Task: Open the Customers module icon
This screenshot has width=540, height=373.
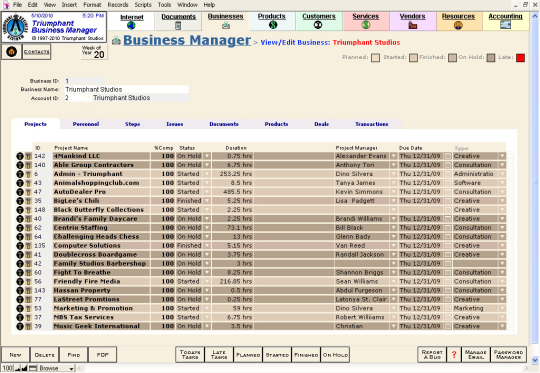Action: (x=318, y=25)
